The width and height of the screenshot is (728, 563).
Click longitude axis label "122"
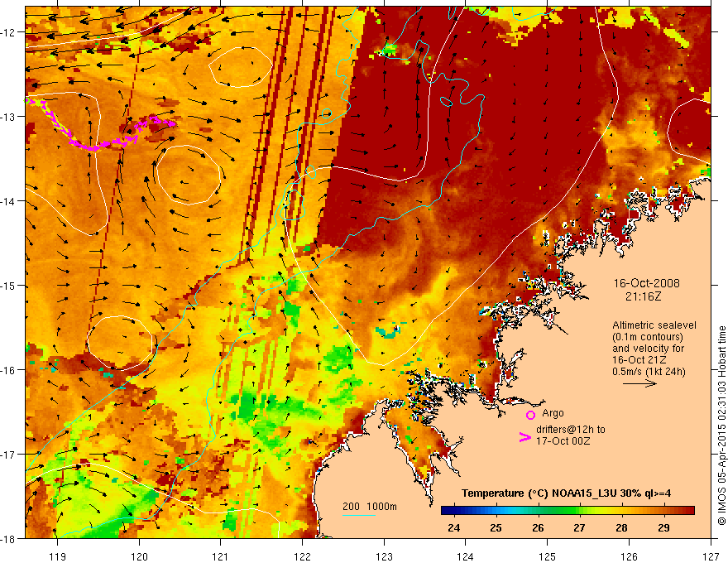click(302, 556)
